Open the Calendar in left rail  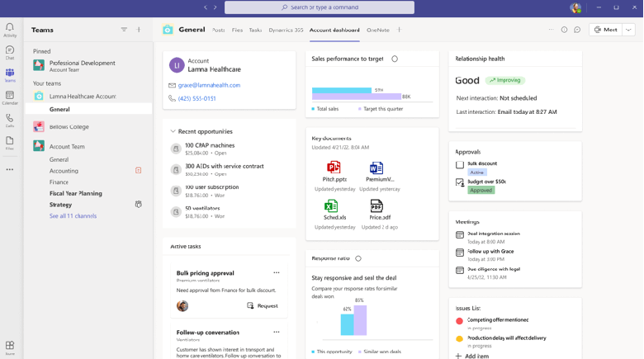(x=10, y=98)
